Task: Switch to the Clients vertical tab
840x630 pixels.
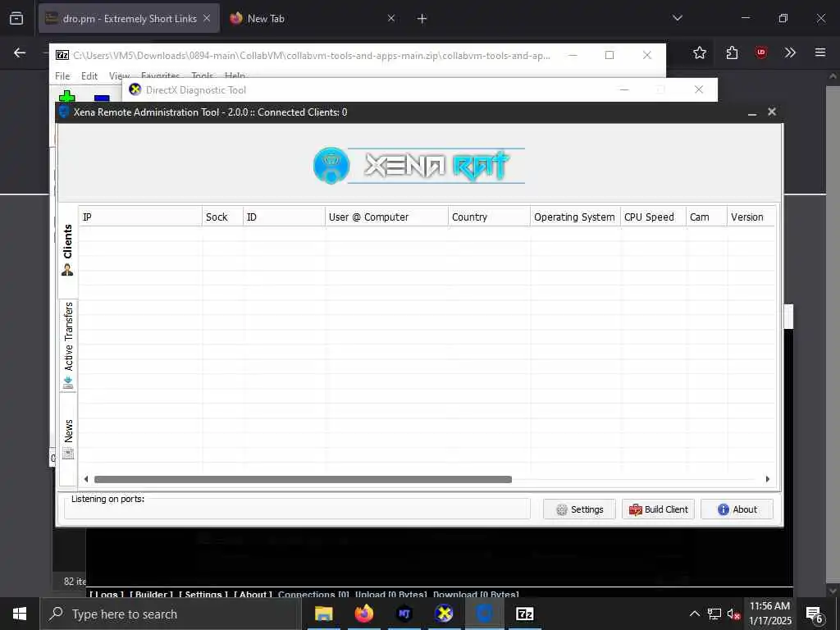Action: (x=67, y=250)
